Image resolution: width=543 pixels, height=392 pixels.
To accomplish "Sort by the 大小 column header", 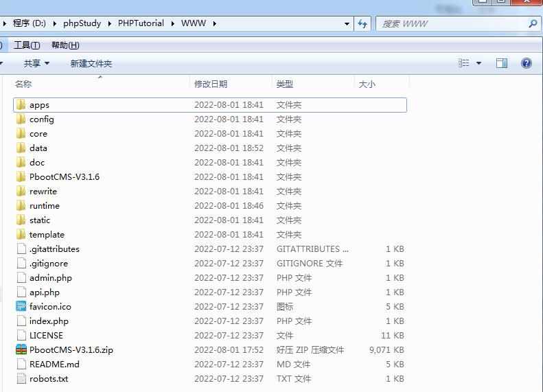I will pyautogui.click(x=382, y=84).
